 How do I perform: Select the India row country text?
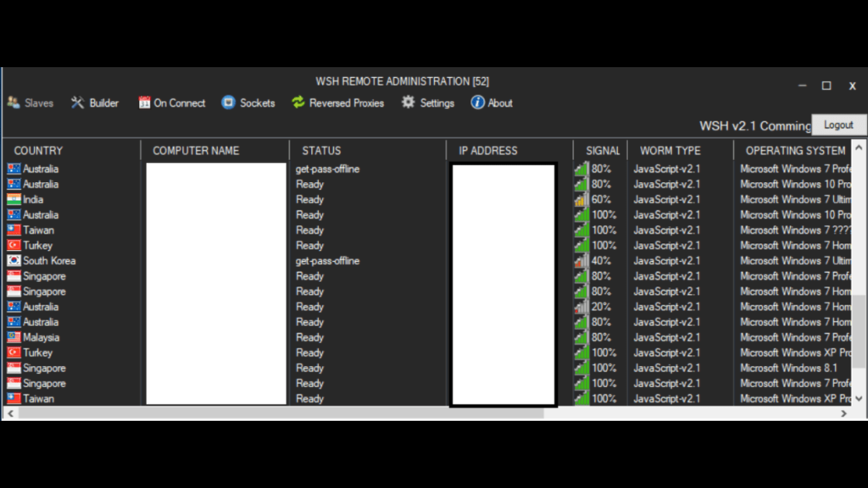click(33, 200)
